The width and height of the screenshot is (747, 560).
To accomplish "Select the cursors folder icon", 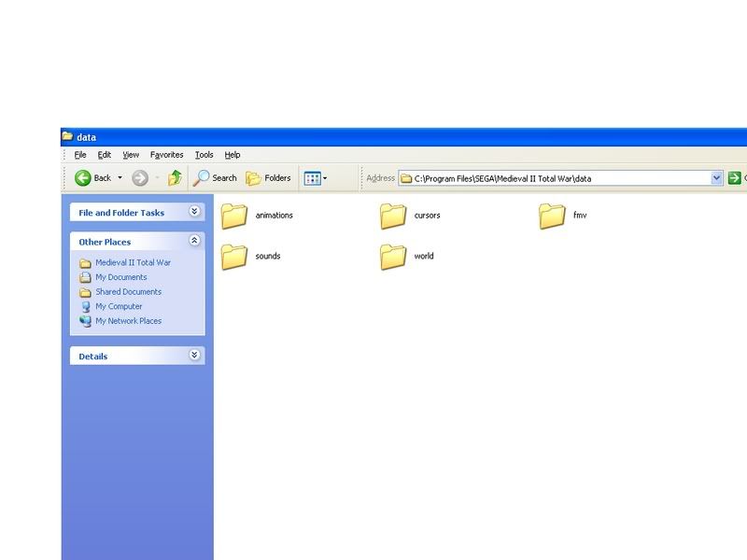I will pos(393,216).
